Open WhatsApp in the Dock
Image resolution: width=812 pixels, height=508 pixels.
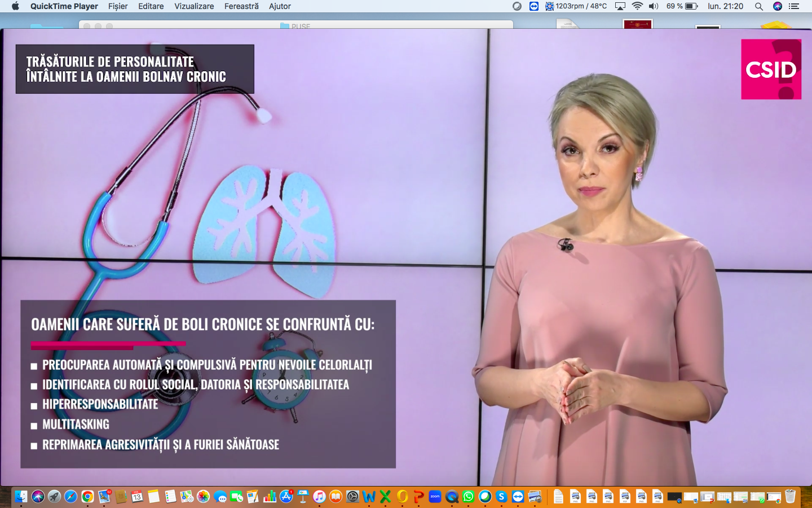coord(468,497)
